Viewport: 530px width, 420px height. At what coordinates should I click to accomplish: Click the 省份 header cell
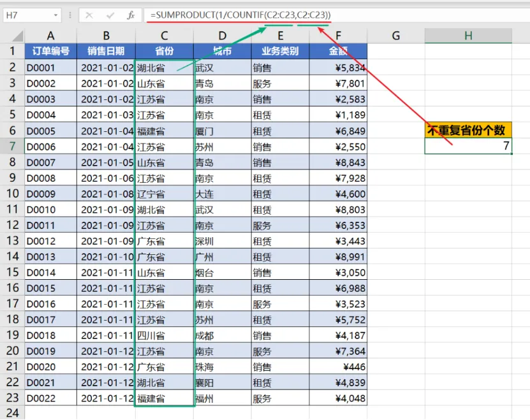click(165, 51)
